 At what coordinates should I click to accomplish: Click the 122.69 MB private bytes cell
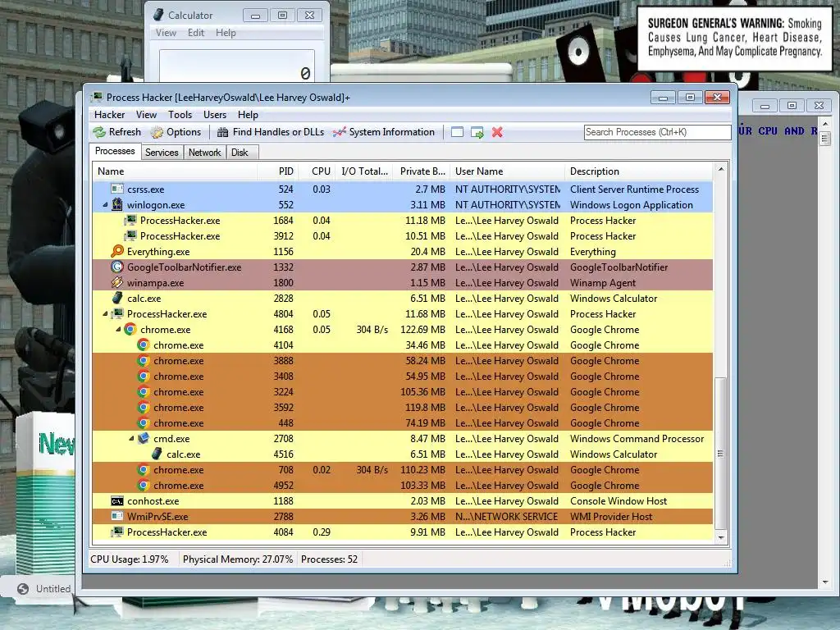(x=422, y=329)
